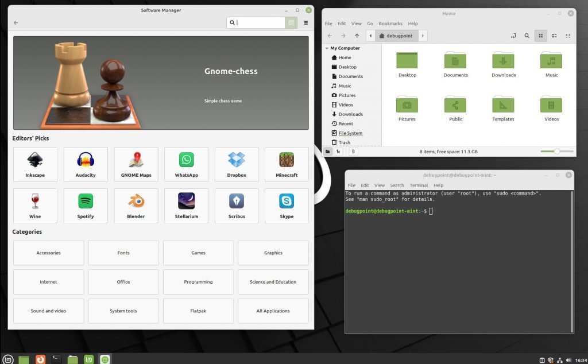Viewport: 588px width, 364px height.
Task: Show All Applications in Software Manager
Action: click(273, 311)
